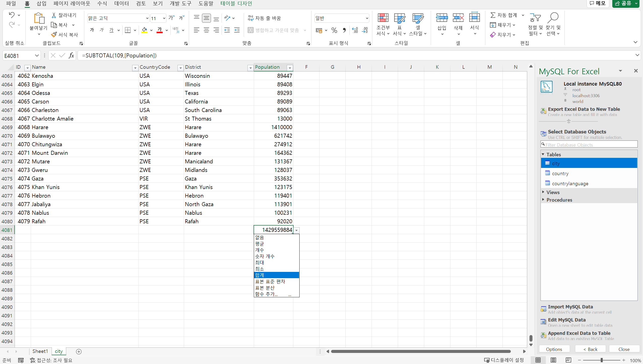Click the insert function fx icon

pyautogui.click(x=72, y=55)
